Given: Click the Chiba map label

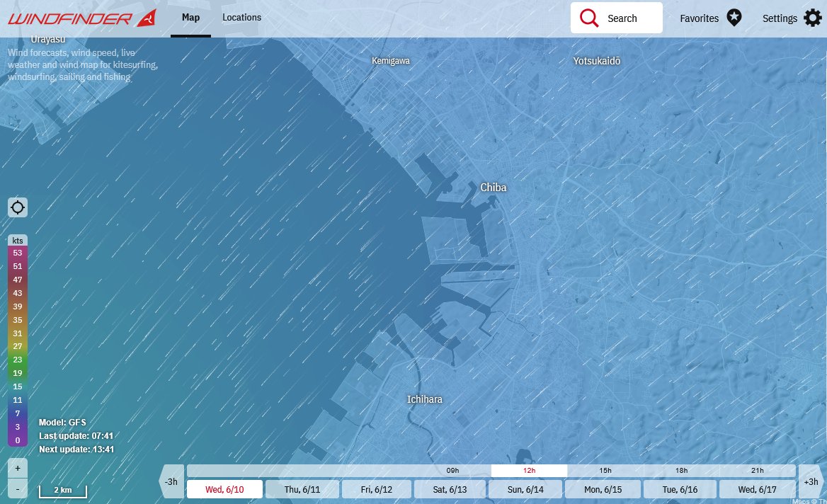Looking at the screenshot, I should point(493,188).
